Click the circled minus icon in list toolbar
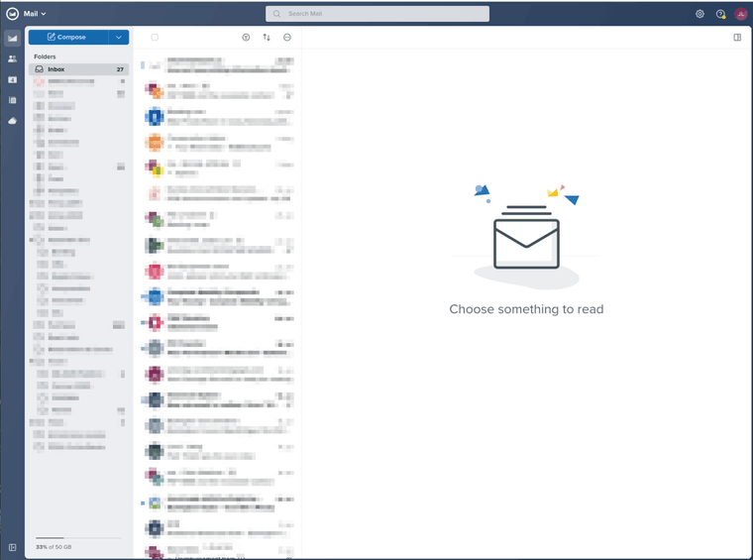The image size is (753, 560). 287,37
